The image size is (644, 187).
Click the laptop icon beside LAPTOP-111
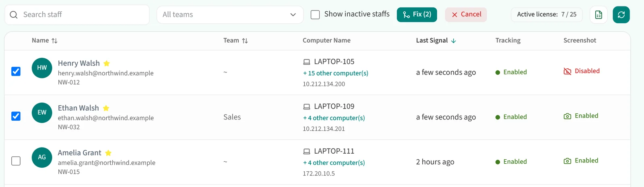point(307,151)
